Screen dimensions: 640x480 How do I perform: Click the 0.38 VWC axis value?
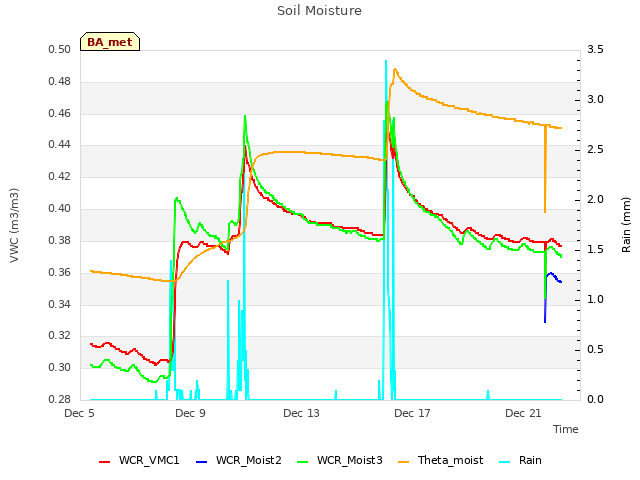click(x=60, y=240)
